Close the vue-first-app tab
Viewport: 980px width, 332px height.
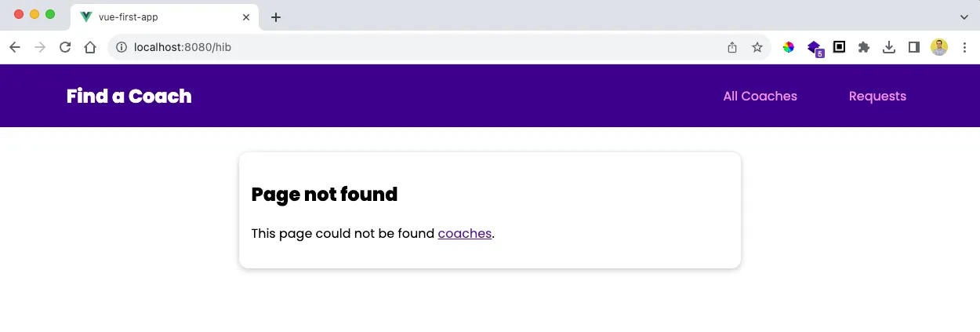[x=246, y=16]
